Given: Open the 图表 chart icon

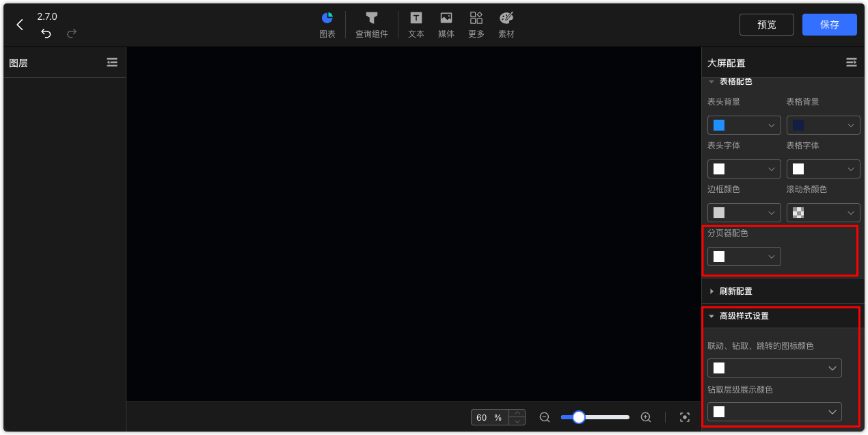Looking at the screenshot, I should (x=327, y=18).
